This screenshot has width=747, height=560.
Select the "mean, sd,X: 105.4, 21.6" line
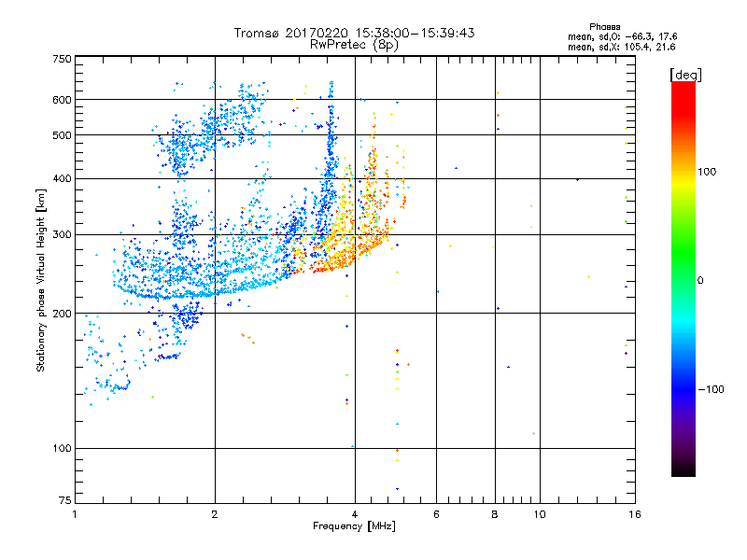click(x=621, y=48)
